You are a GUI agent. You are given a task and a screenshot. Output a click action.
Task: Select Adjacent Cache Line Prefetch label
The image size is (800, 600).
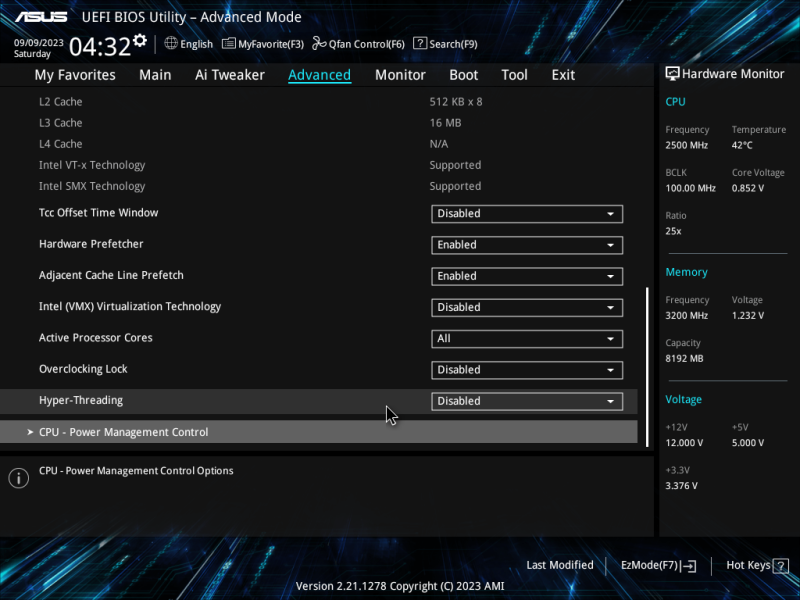tap(111, 276)
